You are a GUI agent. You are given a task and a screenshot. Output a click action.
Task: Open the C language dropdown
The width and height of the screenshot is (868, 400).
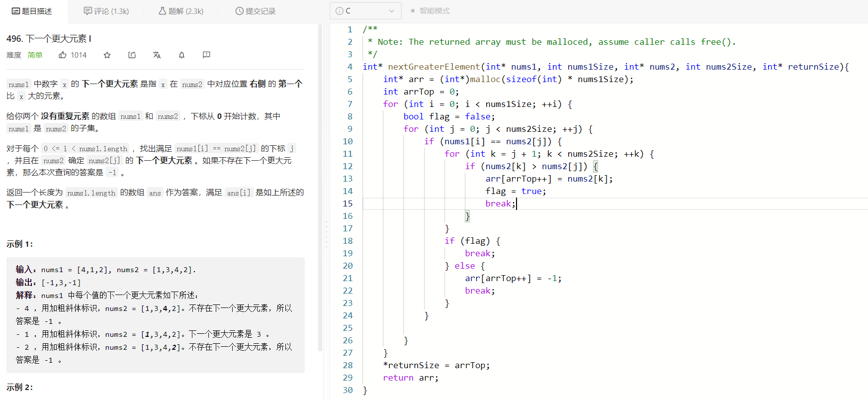pyautogui.click(x=365, y=10)
